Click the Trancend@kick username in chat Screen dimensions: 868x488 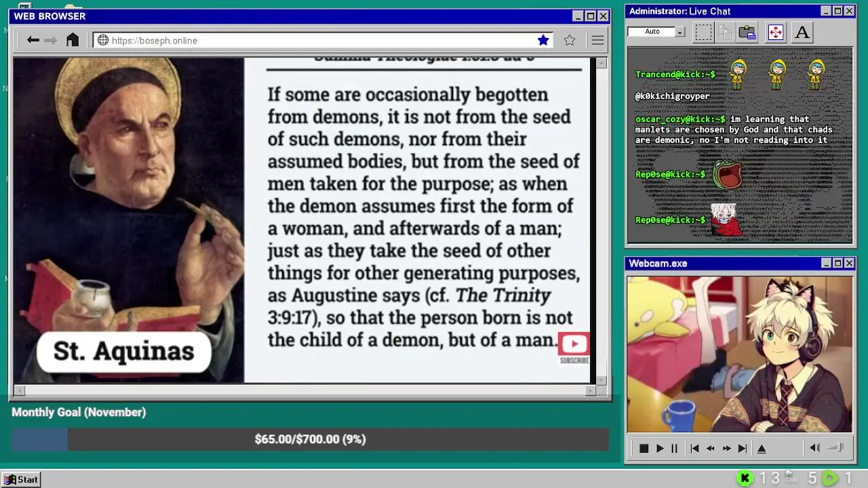click(x=675, y=74)
